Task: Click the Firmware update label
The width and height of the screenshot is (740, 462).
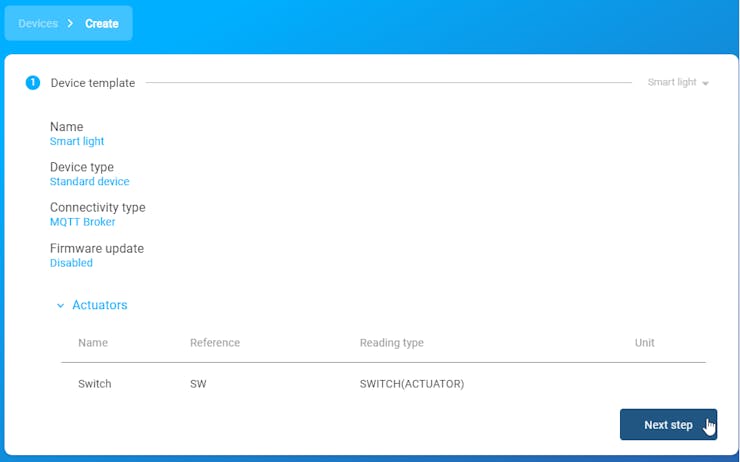Action: (x=97, y=248)
